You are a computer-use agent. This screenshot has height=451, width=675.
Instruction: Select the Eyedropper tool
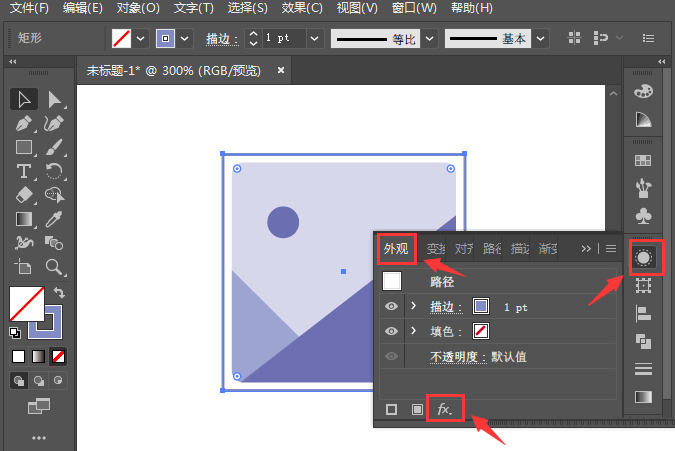pos(54,219)
